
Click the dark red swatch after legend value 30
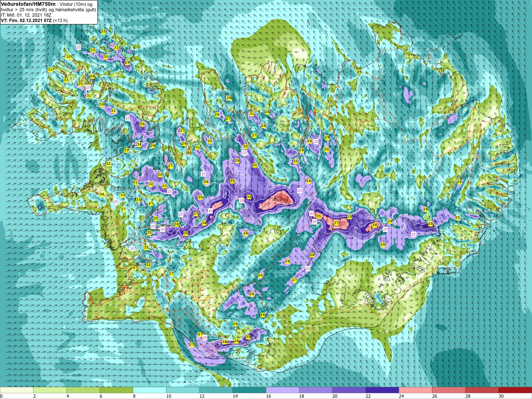tap(515, 390)
